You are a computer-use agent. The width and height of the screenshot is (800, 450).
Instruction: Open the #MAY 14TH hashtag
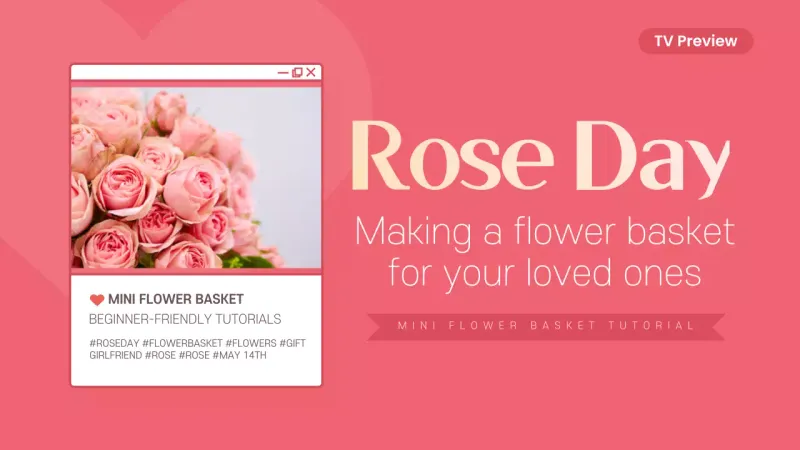(x=239, y=355)
